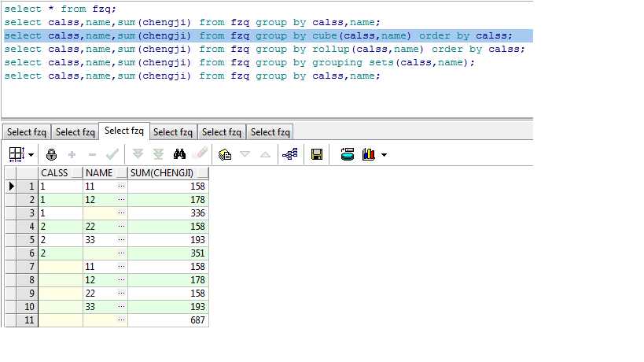Image resolution: width=644 pixels, height=362 pixels.
Task: Select row 7 via its row number
Action: point(27,266)
